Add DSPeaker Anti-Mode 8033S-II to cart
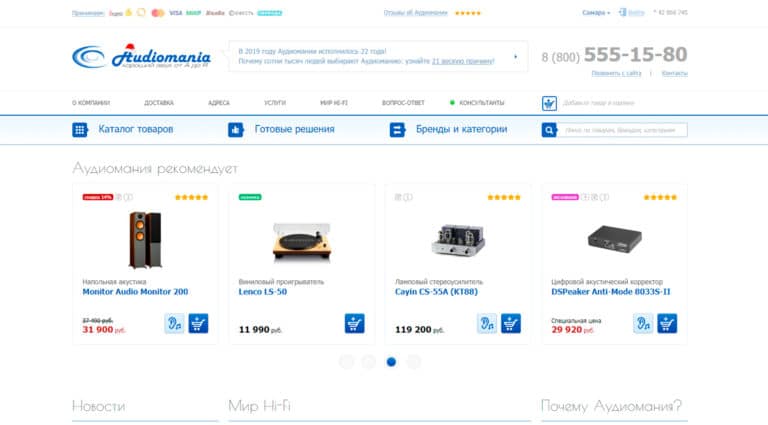 [667, 324]
